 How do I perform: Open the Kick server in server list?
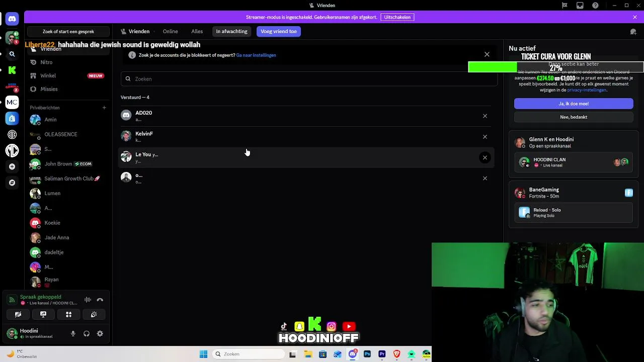point(12,70)
